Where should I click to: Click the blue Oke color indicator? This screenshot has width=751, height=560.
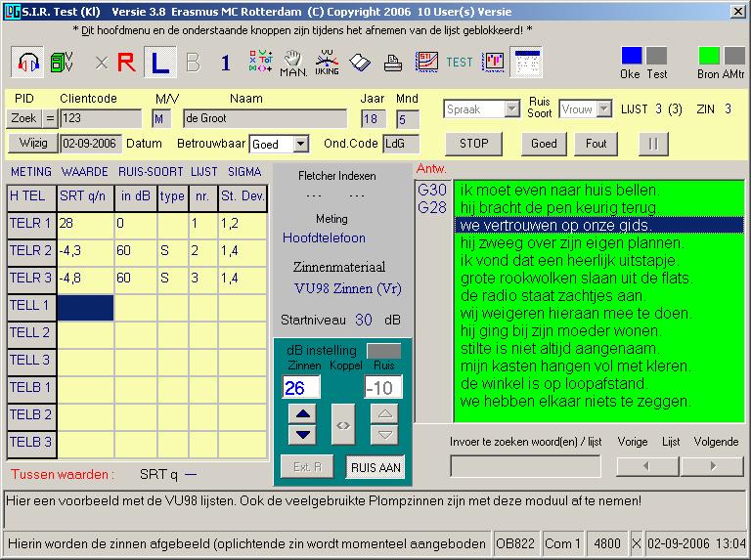click(x=632, y=56)
